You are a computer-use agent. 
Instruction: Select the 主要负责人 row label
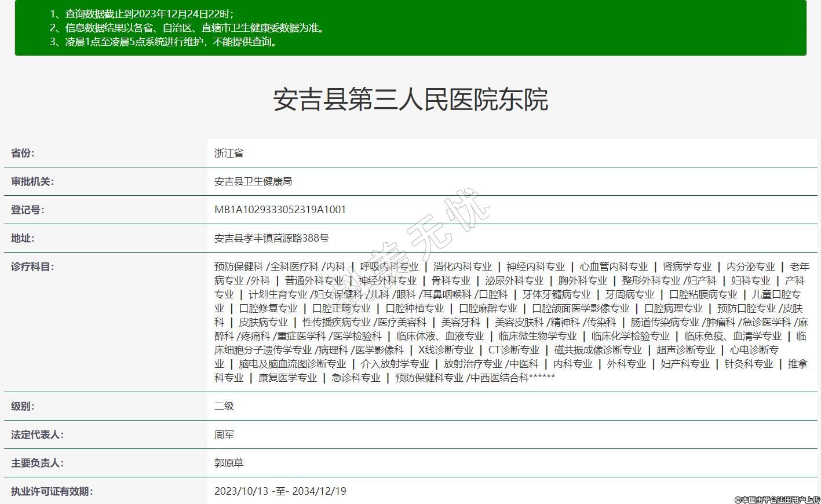pyautogui.click(x=37, y=463)
